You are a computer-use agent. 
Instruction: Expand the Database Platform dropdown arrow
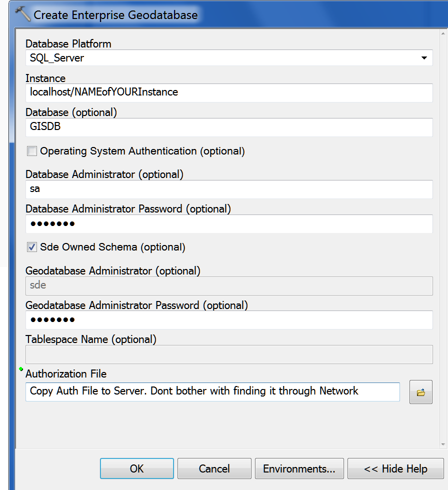[x=424, y=58]
